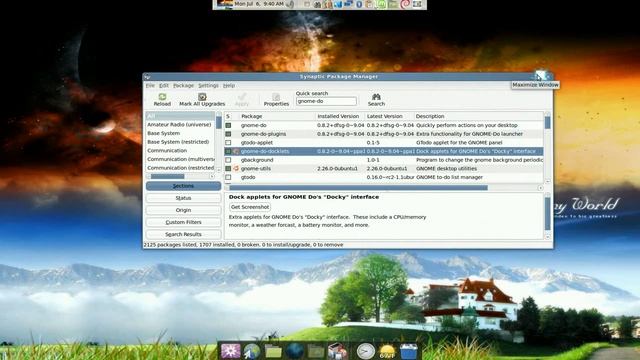Click the green circular icon in top panel
Viewport: 640px width, 360px height.
click(381, 4)
